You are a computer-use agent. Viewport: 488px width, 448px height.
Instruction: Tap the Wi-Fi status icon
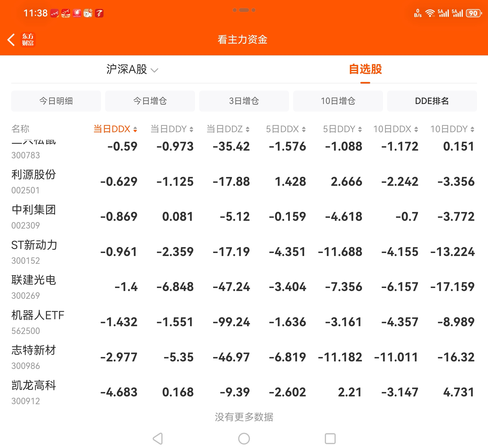tap(430, 13)
